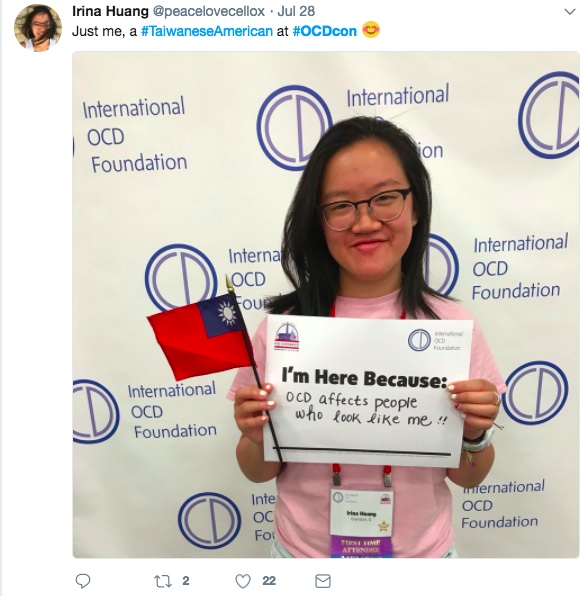
Task: Open the #TaiwaneseAmerican hashtag
Action: (x=207, y=31)
